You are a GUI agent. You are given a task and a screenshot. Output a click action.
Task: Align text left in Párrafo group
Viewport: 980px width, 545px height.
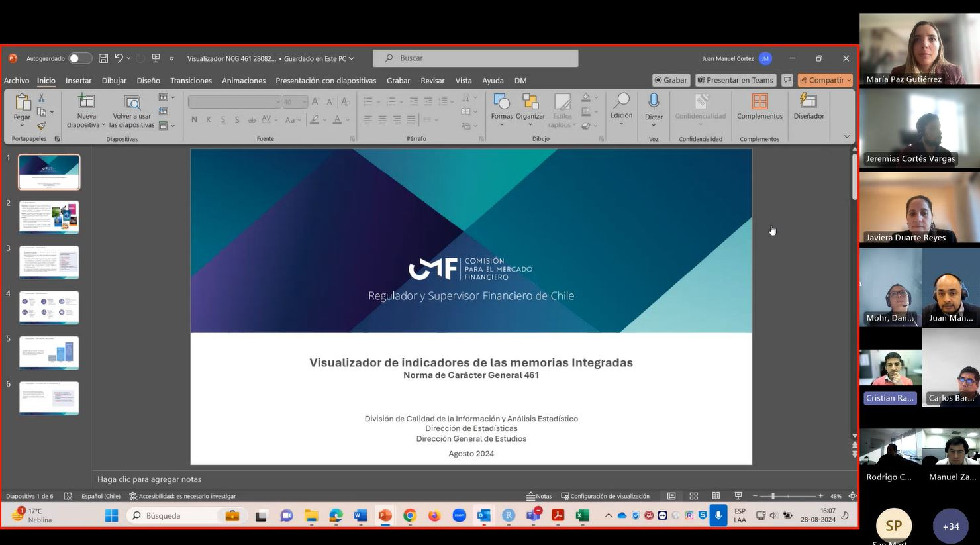click(x=368, y=120)
